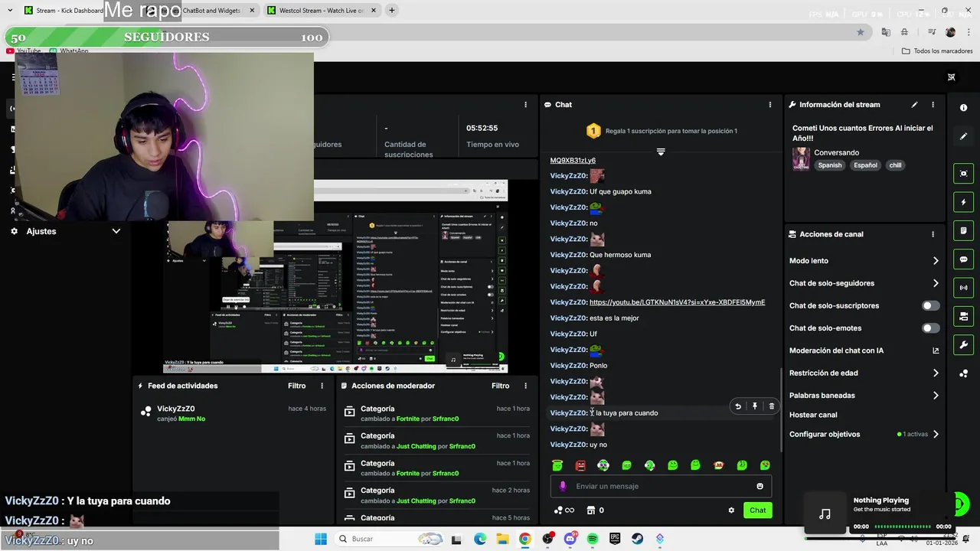Click the Spanish tag chip

click(x=829, y=165)
